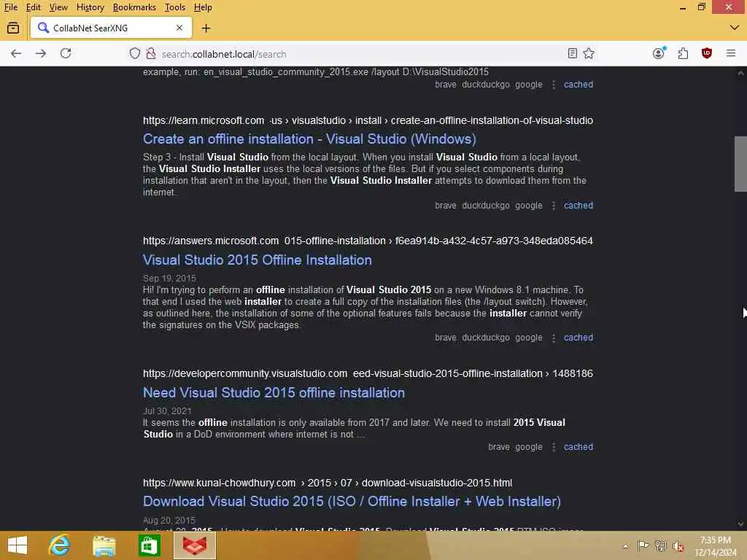Click the scrollbar down arrow
This screenshot has height=560, width=747.
pyautogui.click(x=740, y=524)
